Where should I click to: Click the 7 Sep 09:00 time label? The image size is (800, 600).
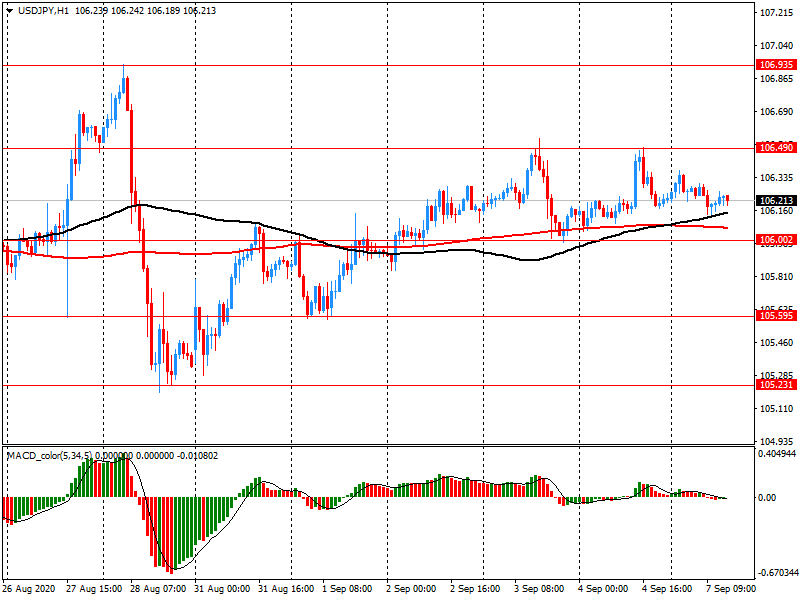pos(733,589)
